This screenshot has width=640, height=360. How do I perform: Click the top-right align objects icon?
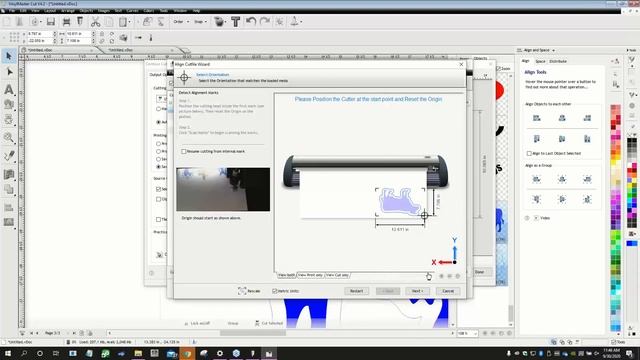click(587, 118)
